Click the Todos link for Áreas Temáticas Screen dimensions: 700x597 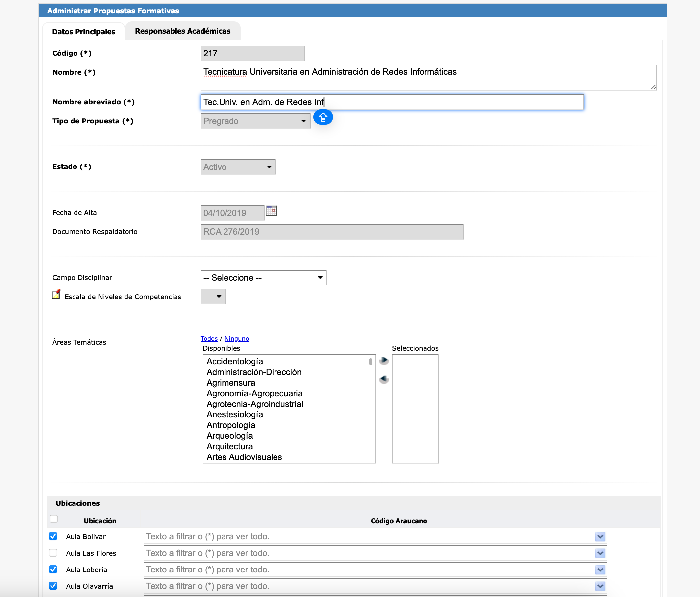[209, 338]
